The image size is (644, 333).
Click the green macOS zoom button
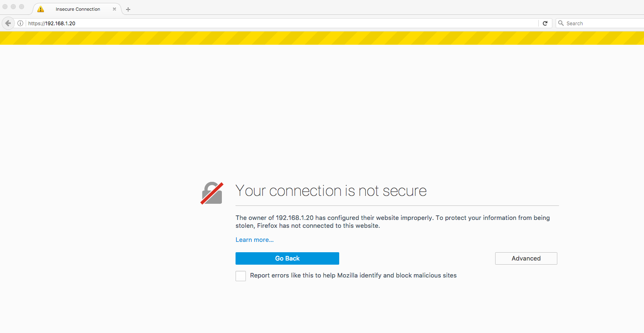22,7
